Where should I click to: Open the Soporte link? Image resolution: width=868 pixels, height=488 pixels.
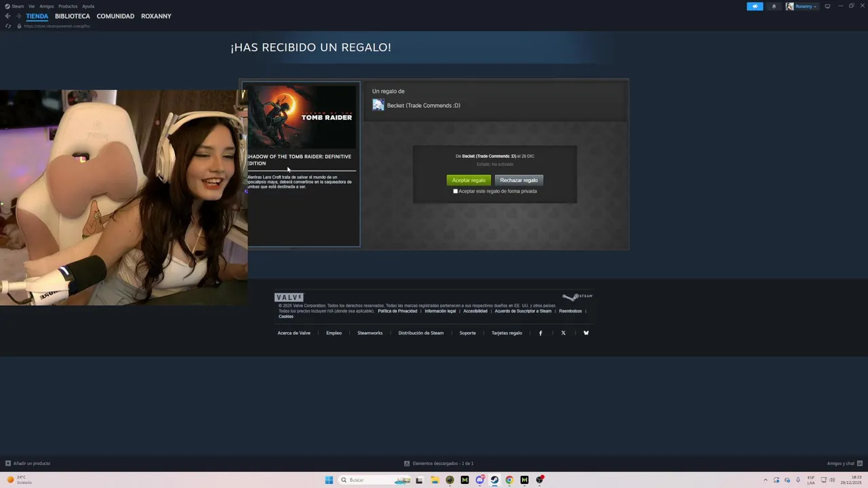tap(468, 333)
